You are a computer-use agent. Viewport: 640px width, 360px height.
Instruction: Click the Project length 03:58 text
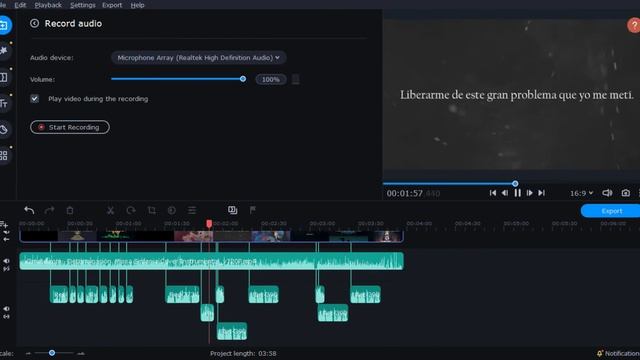point(243,353)
